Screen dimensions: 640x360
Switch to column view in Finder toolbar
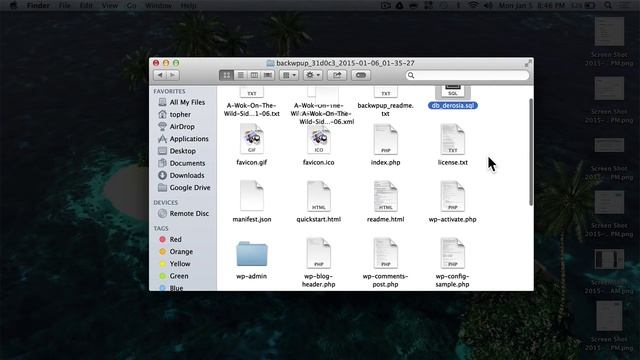254,75
